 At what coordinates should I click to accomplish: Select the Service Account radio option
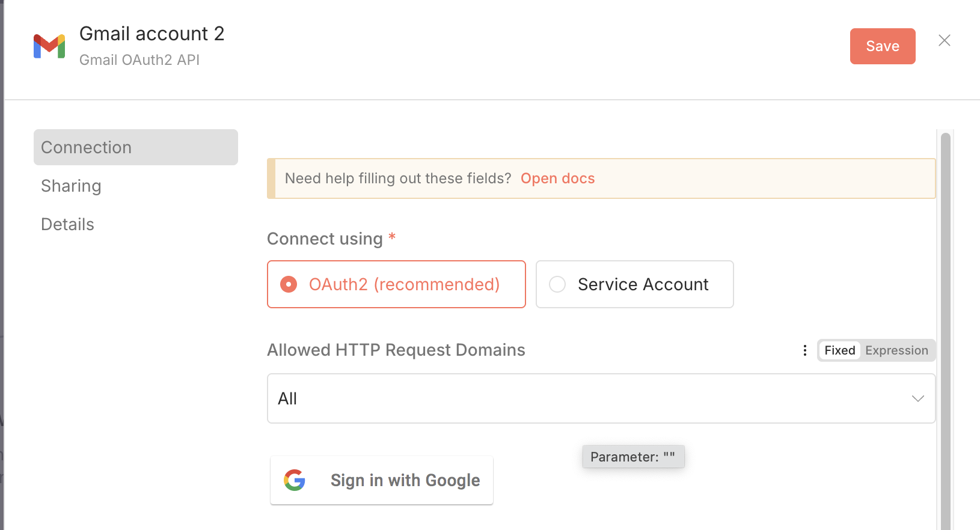[x=557, y=284]
